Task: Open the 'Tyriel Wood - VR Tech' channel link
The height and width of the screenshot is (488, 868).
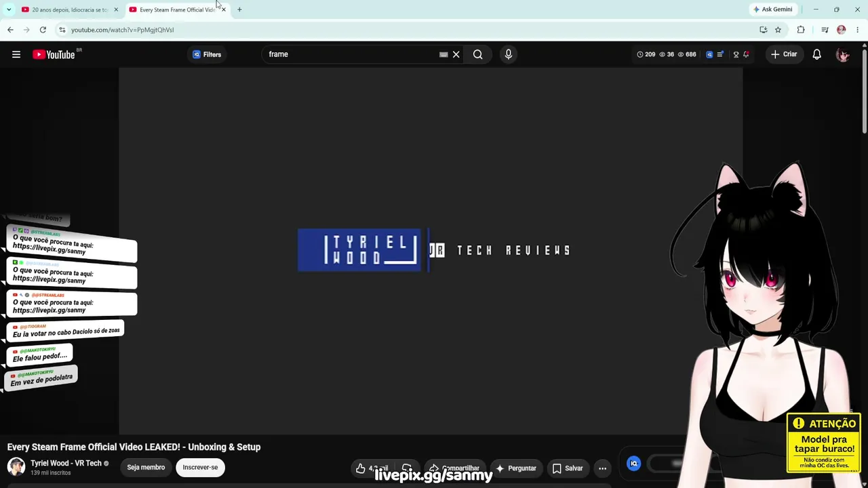Action: pos(66,464)
